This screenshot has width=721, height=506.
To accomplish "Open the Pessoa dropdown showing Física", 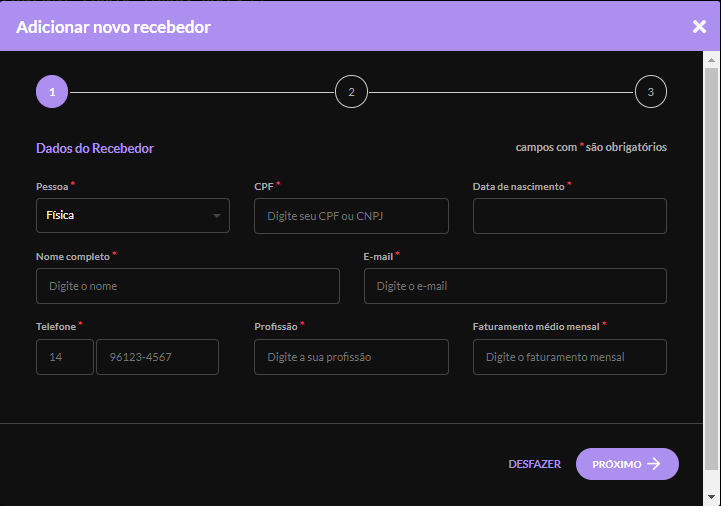I will tap(133, 215).
